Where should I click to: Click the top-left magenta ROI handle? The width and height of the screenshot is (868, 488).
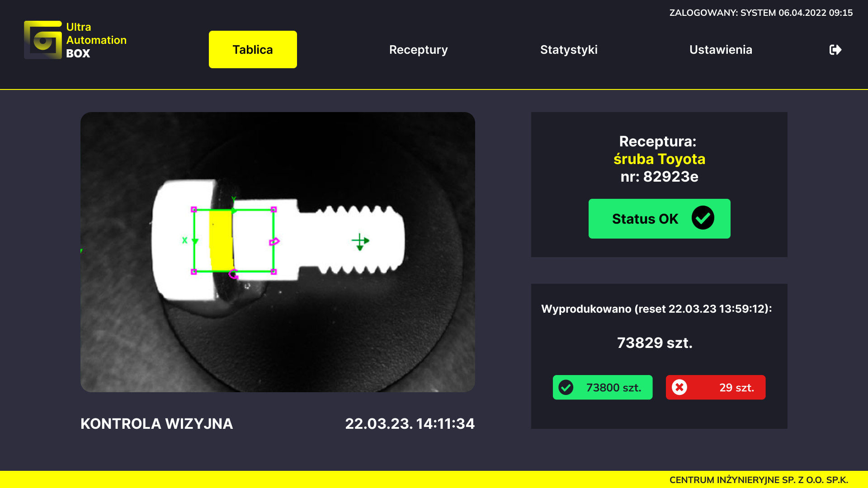[x=194, y=209]
